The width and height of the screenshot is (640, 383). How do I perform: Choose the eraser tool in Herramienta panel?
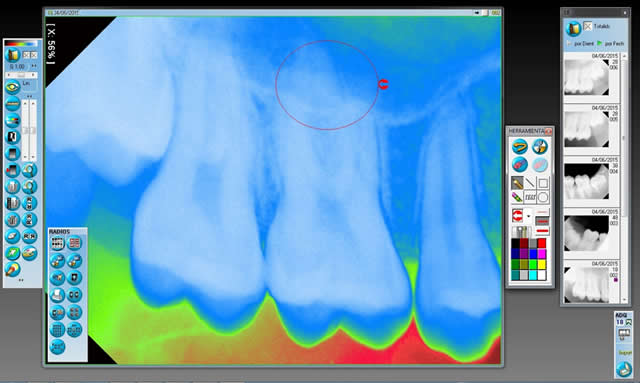[x=520, y=165]
